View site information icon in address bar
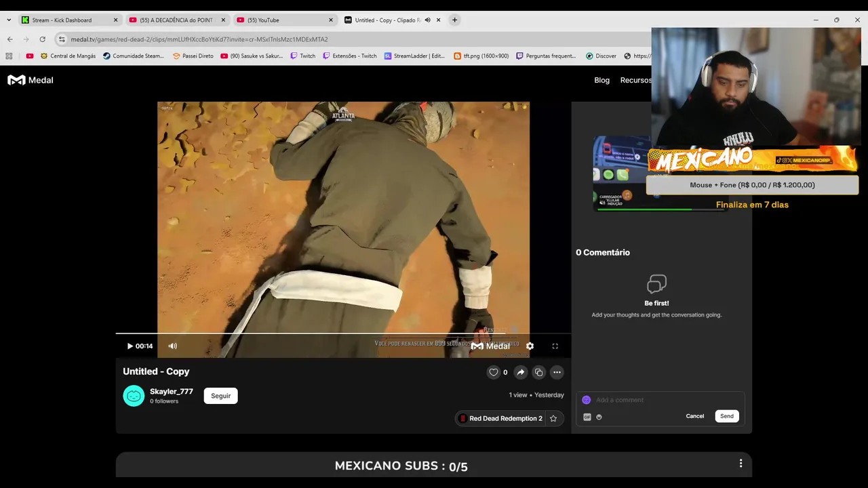 pos(62,39)
